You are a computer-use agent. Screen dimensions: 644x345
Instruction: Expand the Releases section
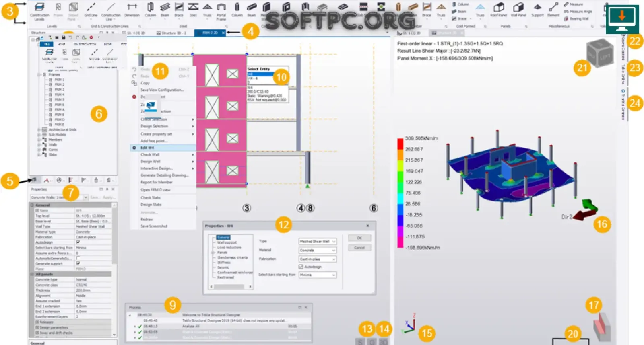pos(37,322)
